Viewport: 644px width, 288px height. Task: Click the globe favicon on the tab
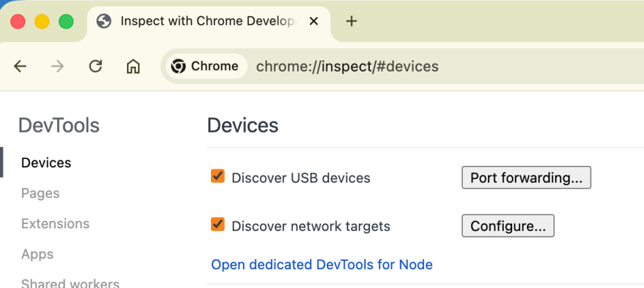(104, 21)
